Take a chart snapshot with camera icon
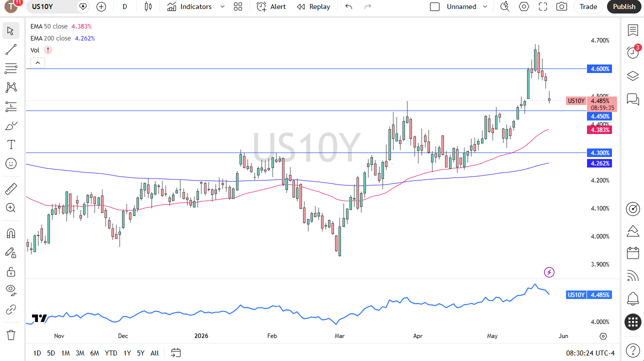The image size is (644, 361). click(561, 6)
